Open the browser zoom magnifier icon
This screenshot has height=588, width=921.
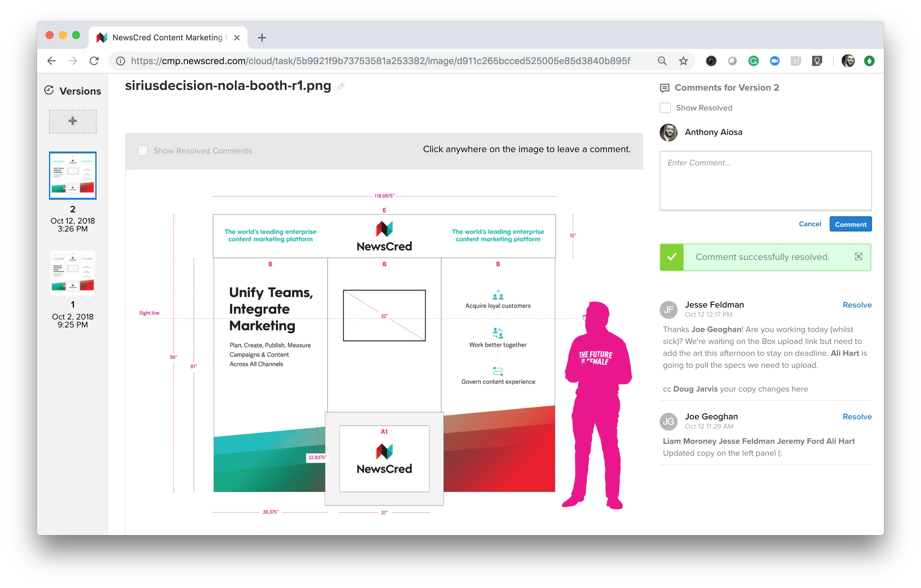point(662,61)
